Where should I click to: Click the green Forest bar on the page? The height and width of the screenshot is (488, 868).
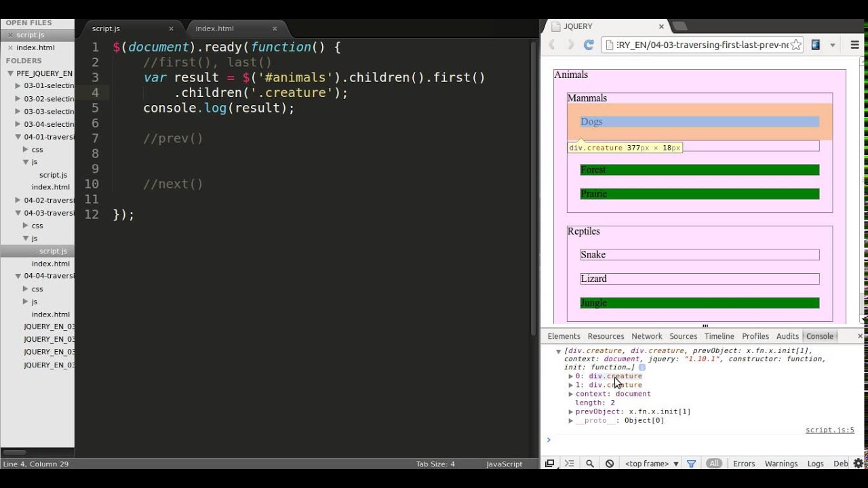pos(699,170)
